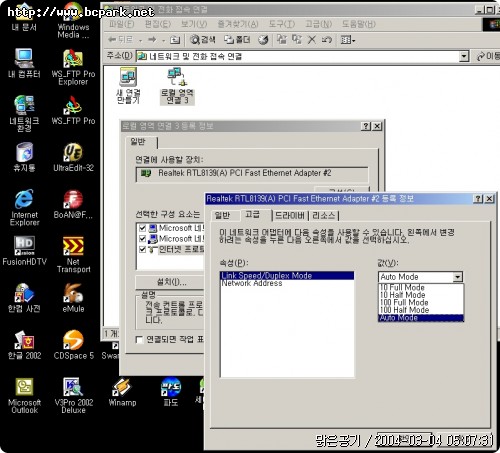Open the 휴지통 recycle bin

click(24, 157)
